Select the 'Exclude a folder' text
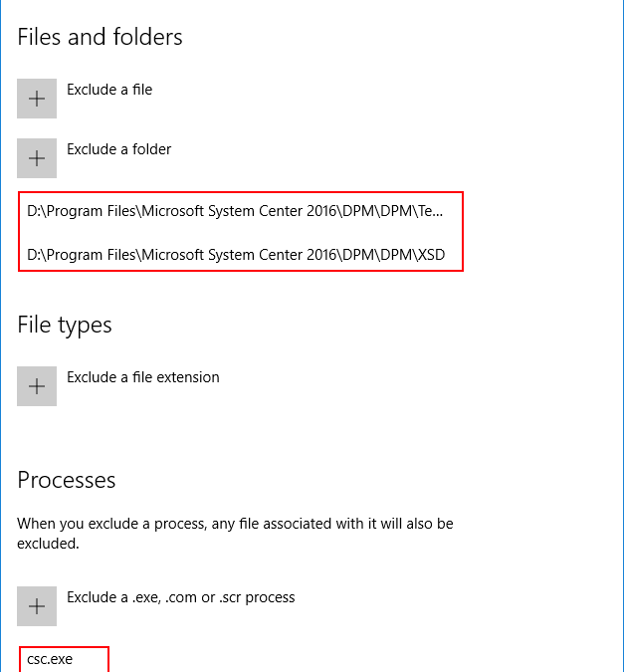Screen dimensions: 624x672 click(118, 149)
